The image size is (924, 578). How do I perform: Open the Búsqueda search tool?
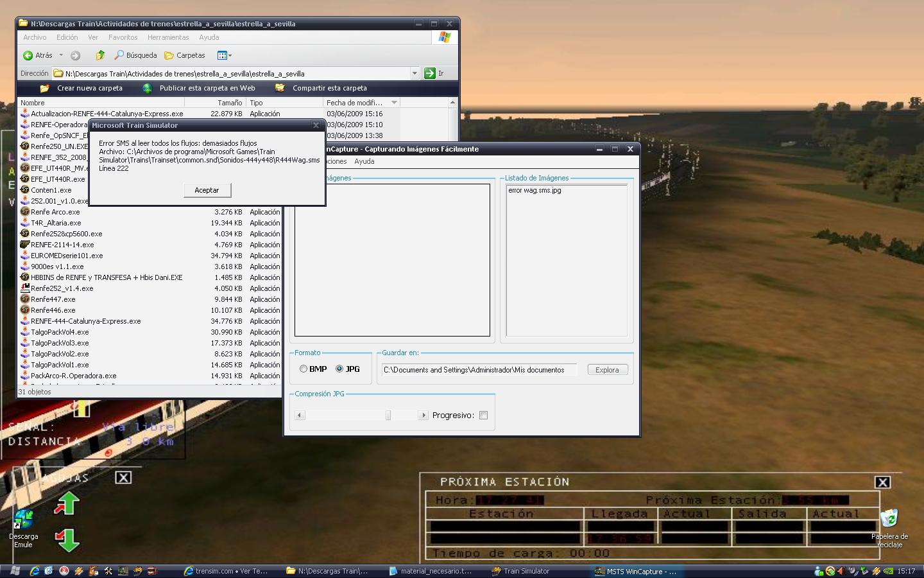click(135, 55)
